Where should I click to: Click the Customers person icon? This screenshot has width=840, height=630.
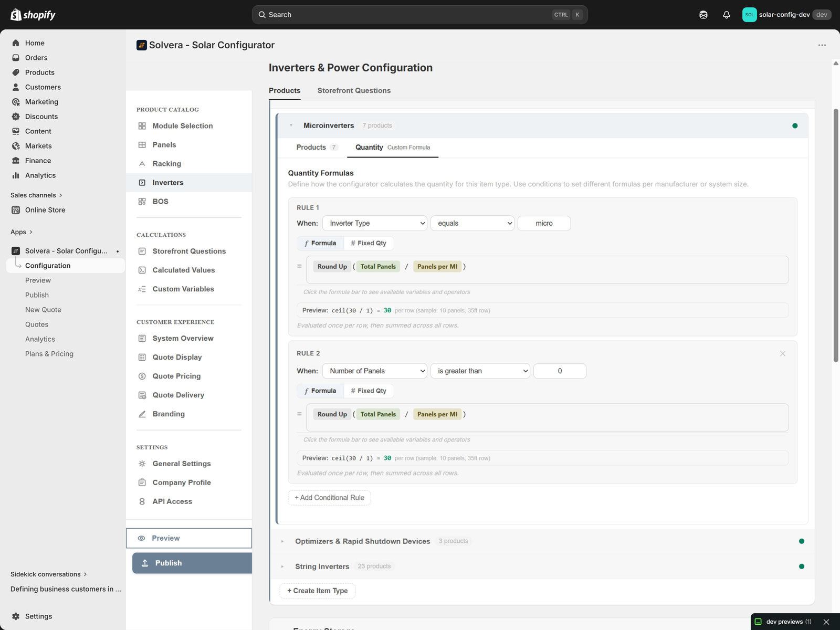point(16,87)
